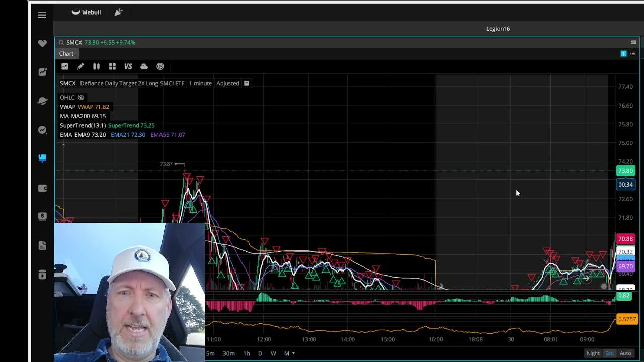Click the EMA55 71.07 value
Viewport: 644px width, 362px height.
168,135
